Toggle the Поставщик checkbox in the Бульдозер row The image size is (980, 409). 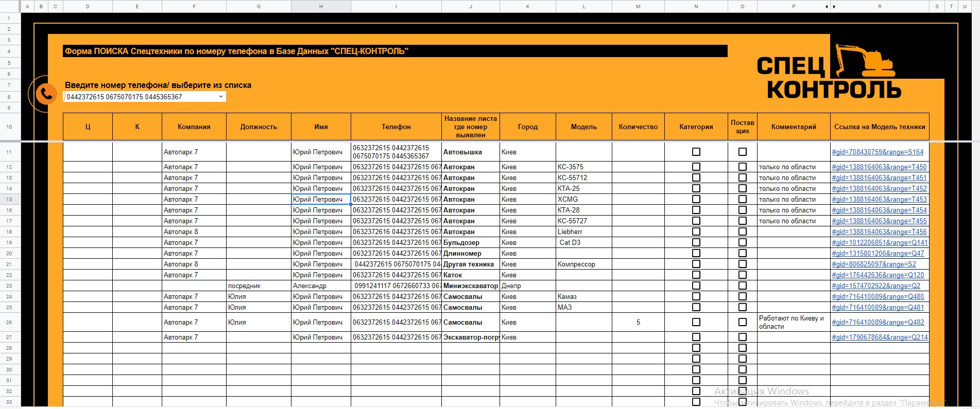point(743,242)
